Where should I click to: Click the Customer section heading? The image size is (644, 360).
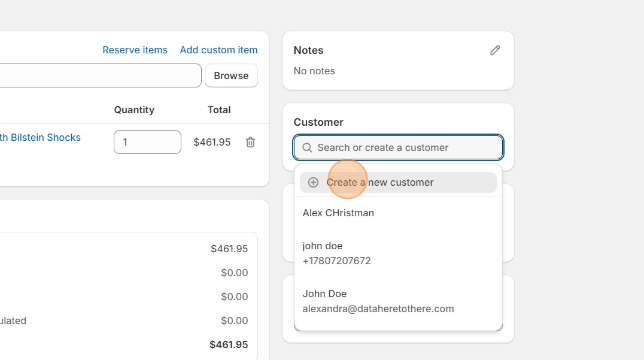pos(318,122)
